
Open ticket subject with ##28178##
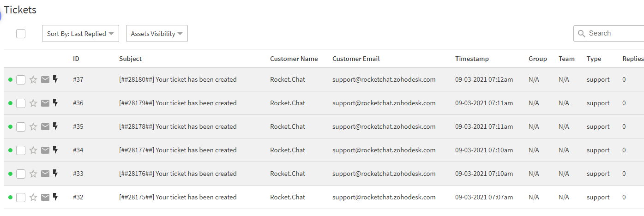click(178, 126)
